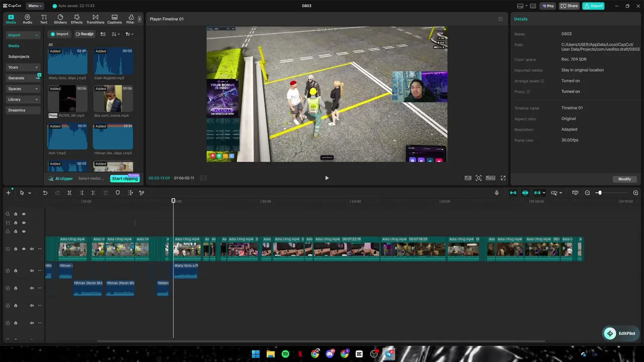Click the delete right trim icon
The height and width of the screenshot is (362, 644).
click(93, 193)
